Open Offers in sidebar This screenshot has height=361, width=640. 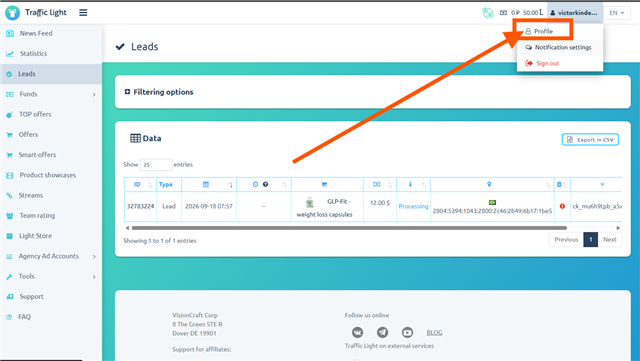(28, 134)
